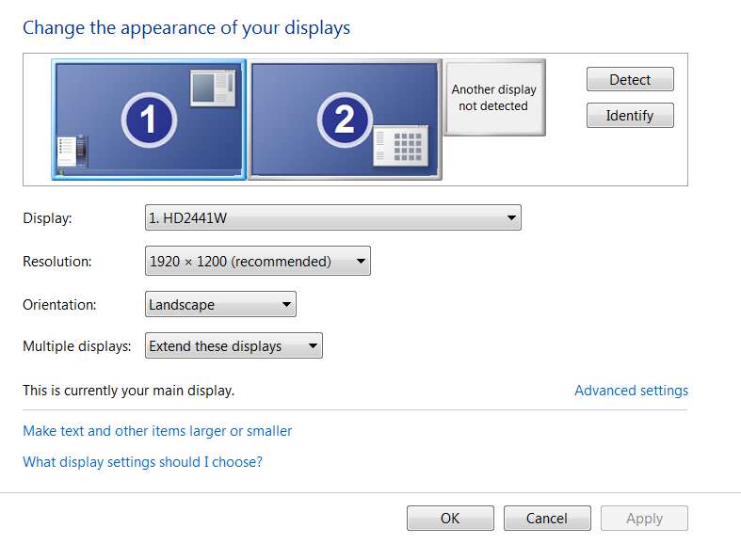Viewport: 741px width, 560px height.
Task: Select the monitor 2 display thumbnail
Action: [x=345, y=120]
